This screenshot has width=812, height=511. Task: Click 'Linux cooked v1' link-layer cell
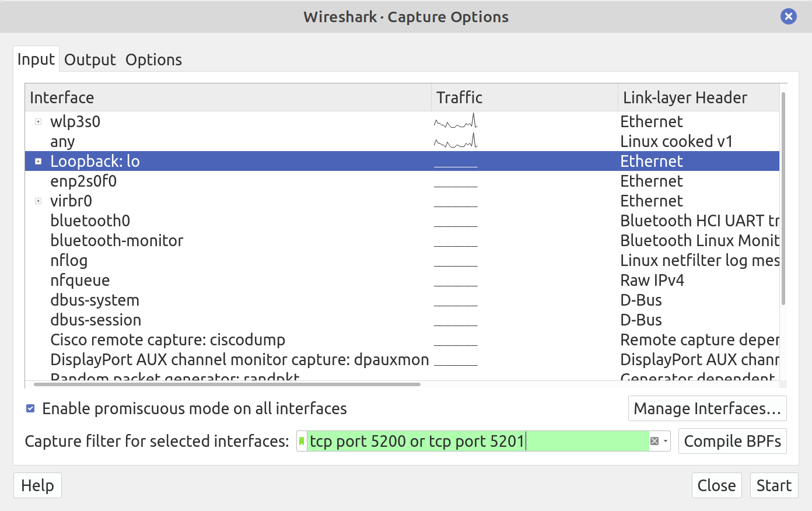676,142
